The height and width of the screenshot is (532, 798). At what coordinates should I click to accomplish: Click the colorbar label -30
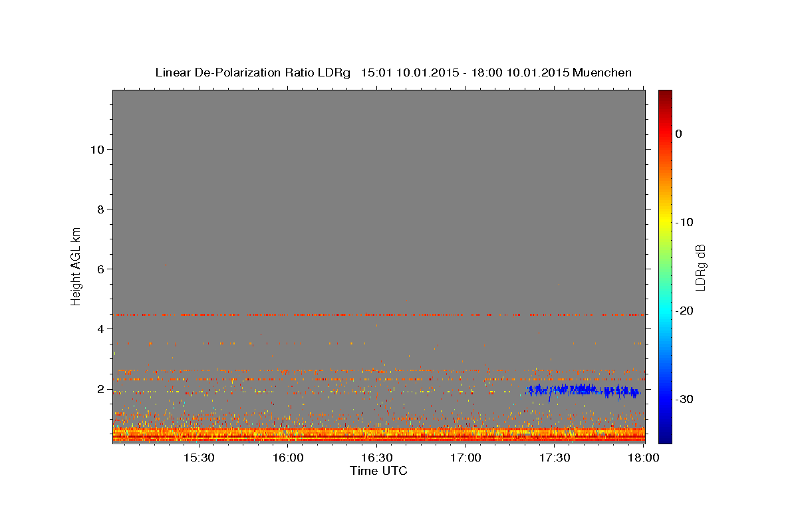coord(684,399)
